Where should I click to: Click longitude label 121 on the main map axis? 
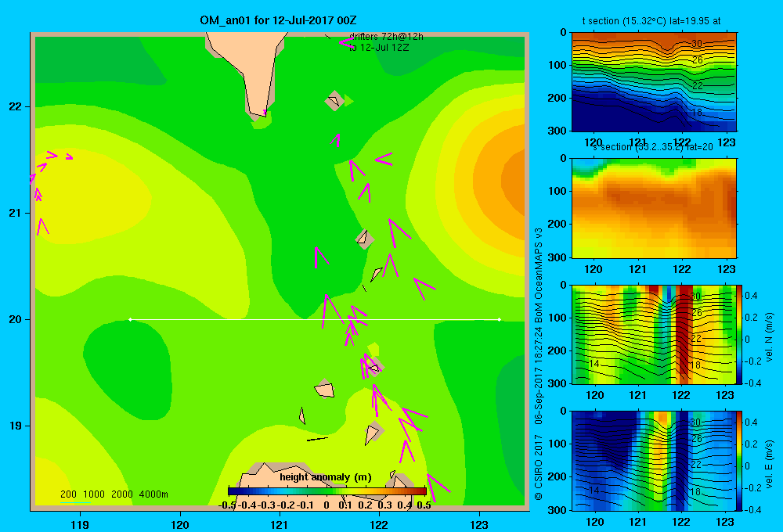(x=280, y=524)
